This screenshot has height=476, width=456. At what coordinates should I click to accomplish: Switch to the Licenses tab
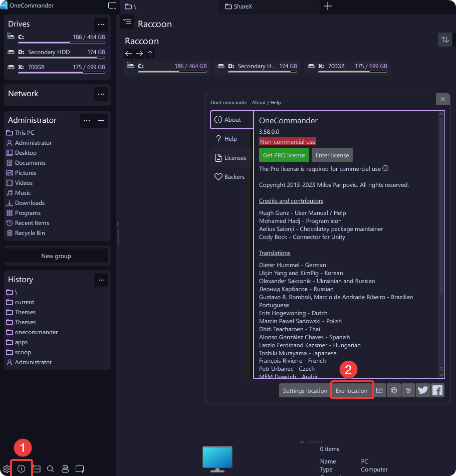(x=232, y=158)
